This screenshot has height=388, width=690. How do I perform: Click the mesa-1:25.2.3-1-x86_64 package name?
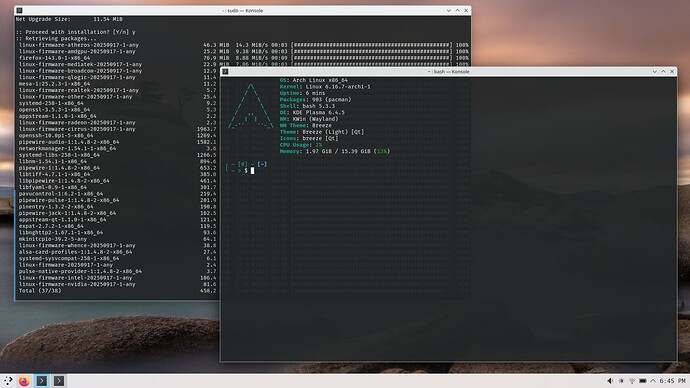coord(54,84)
